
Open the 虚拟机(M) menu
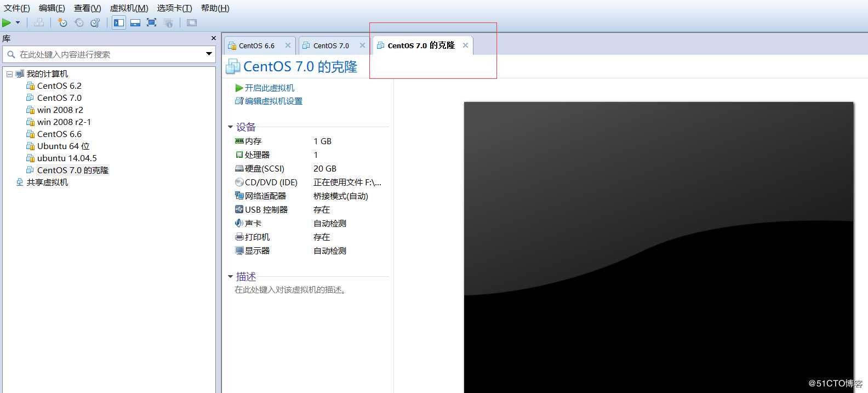coord(129,8)
